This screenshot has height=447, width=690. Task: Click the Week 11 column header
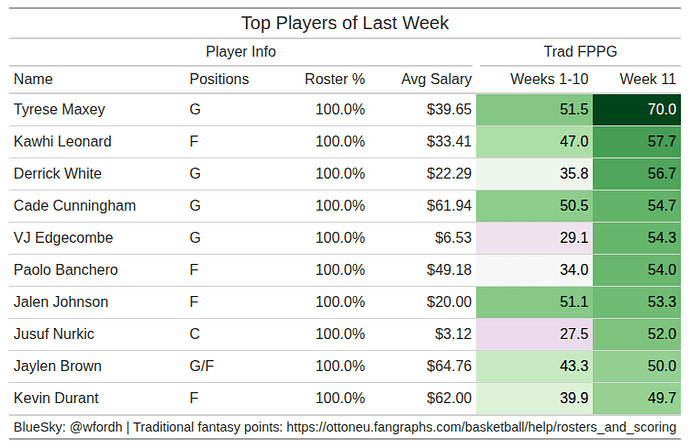point(647,79)
